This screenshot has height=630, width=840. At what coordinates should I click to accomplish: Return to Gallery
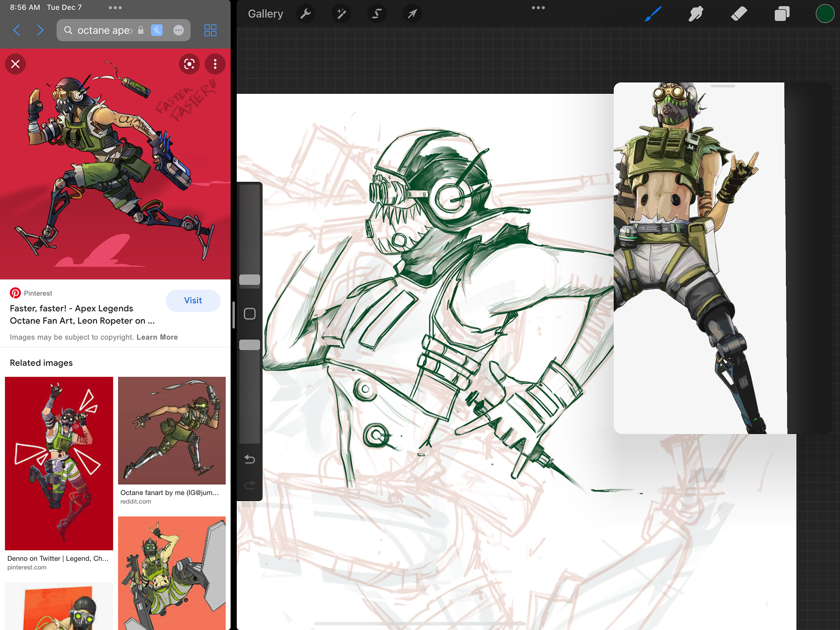coord(265,14)
